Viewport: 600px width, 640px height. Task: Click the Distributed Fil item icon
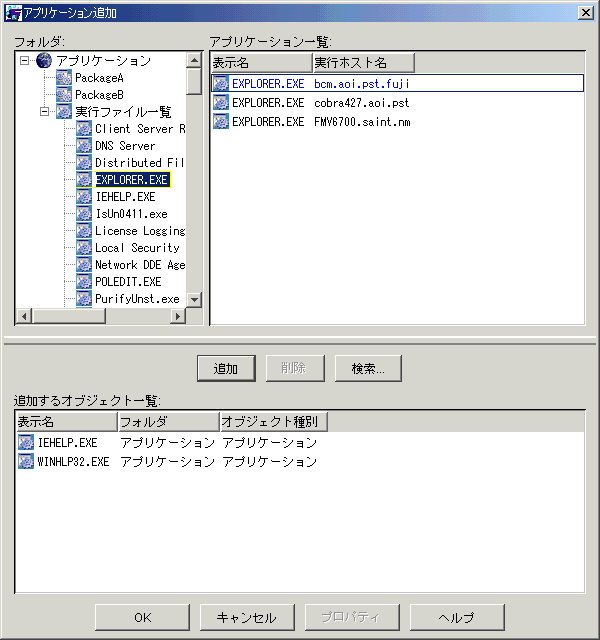coord(84,162)
